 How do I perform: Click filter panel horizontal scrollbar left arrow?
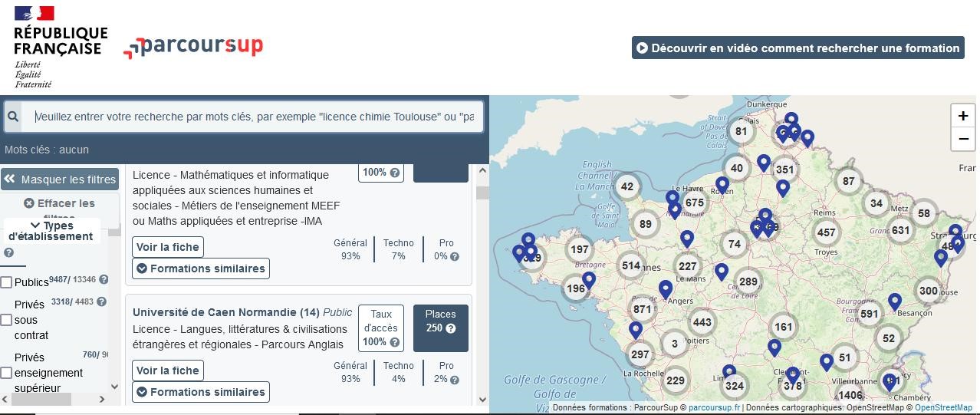point(6,399)
